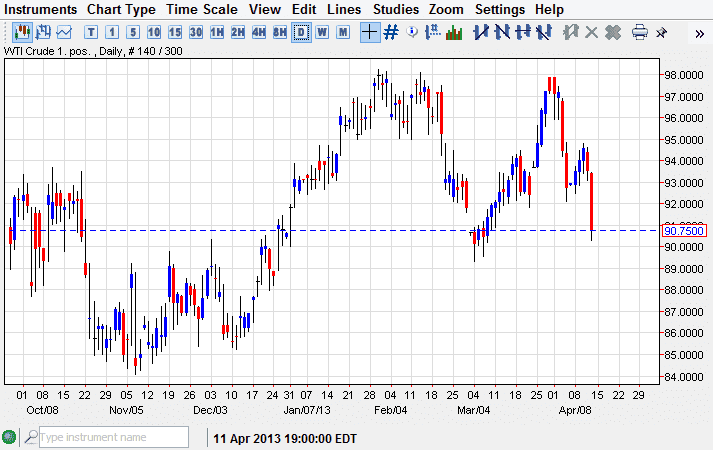This screenshot has height=450, width=713.
Task: Draw a horizontal line tool
Action: (x=522, y=32)
